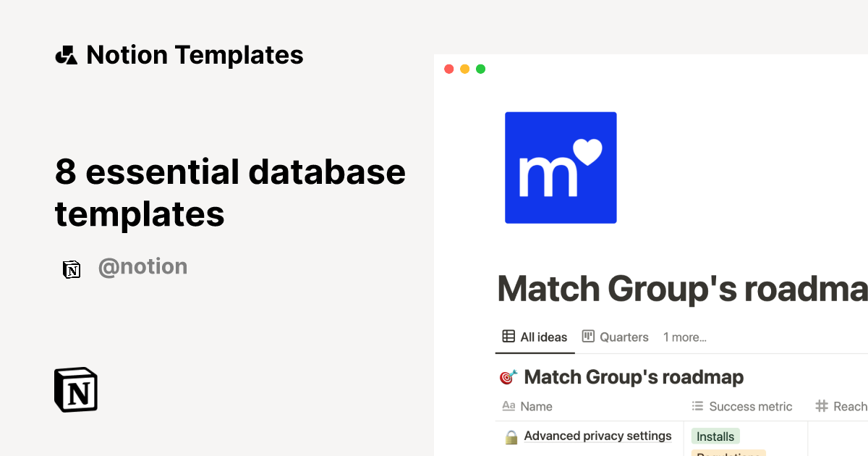
Task: Open the Notion Templates heading link
Action: (194, 55)
